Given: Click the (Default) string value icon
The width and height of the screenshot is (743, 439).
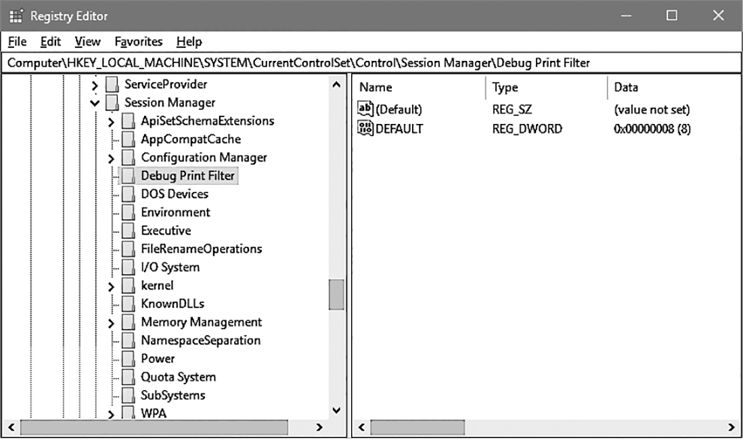Looking at the screenshot, I should 365,109.
